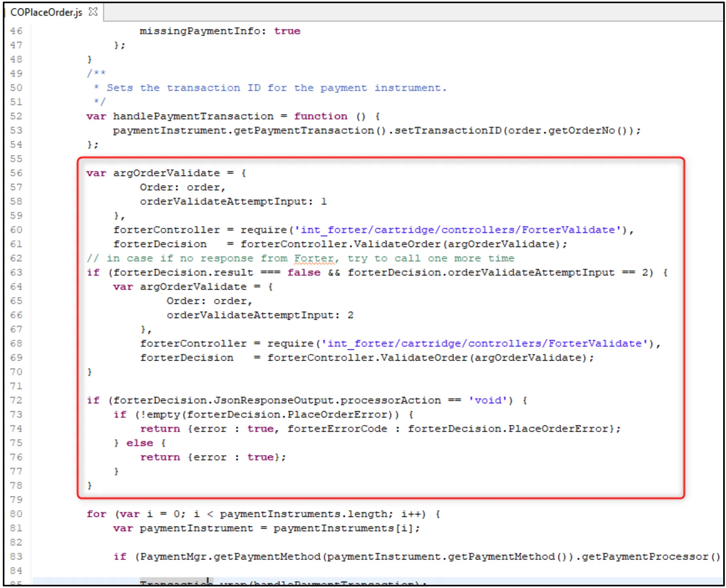726x588 pixels.
Task: Click 'missingPaymentInfo: true' on line 46
Action: pos(220,31)
